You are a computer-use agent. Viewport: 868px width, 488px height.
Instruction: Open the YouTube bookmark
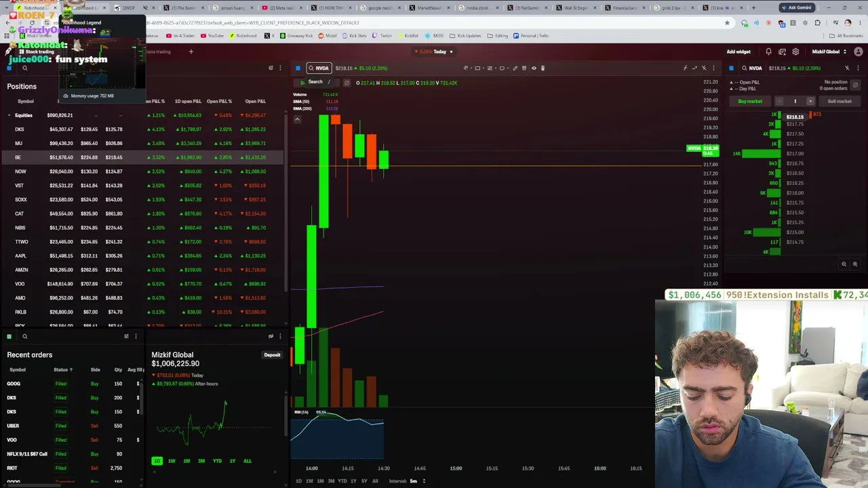(x=212, y=36)
